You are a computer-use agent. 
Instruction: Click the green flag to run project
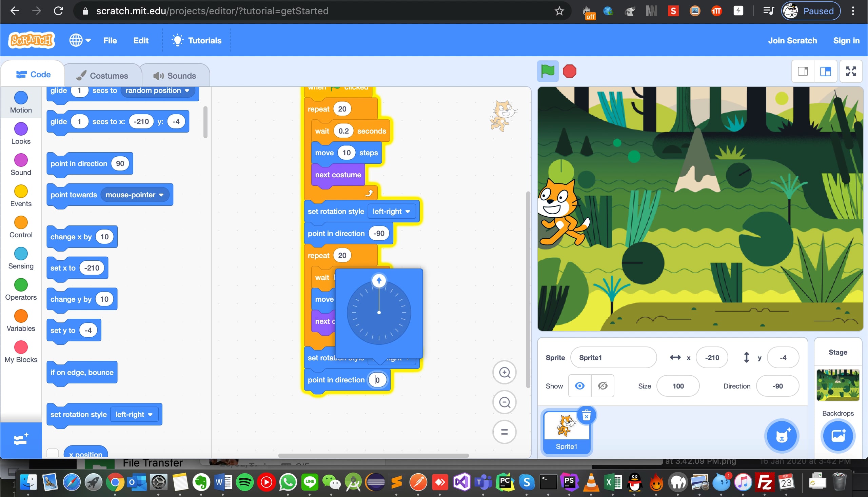click(548, 71)
